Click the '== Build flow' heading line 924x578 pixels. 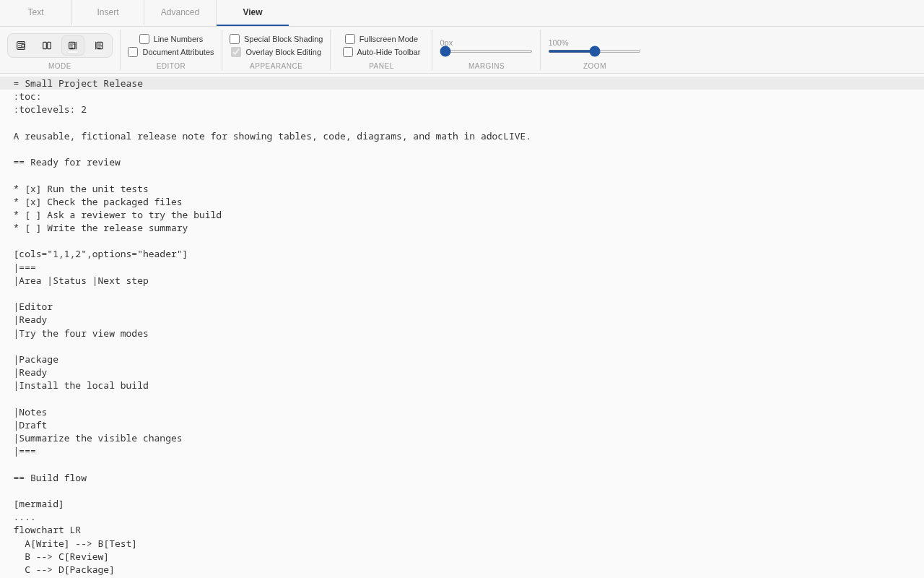[x=50, y=478]
